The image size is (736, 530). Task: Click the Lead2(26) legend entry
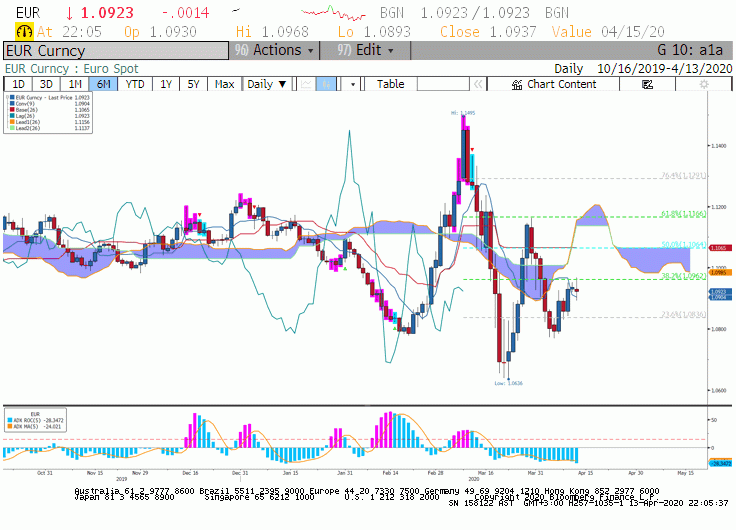27,128
